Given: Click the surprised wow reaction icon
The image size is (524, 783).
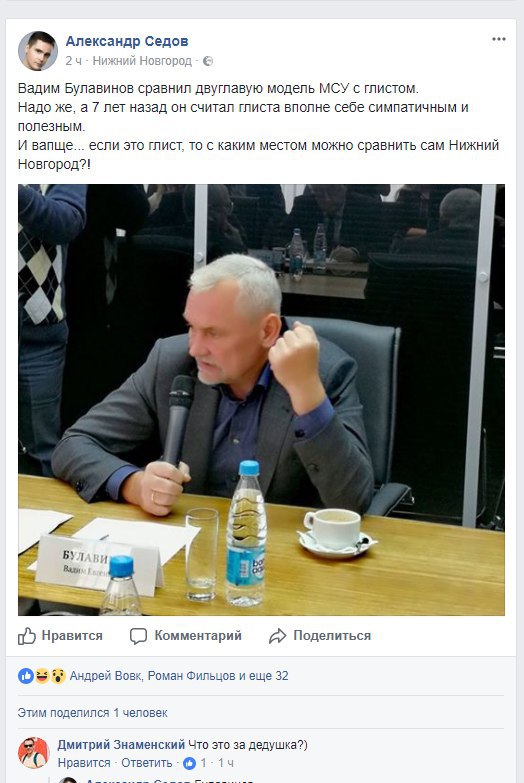Looking at the screenshot, I should [58, 676].
